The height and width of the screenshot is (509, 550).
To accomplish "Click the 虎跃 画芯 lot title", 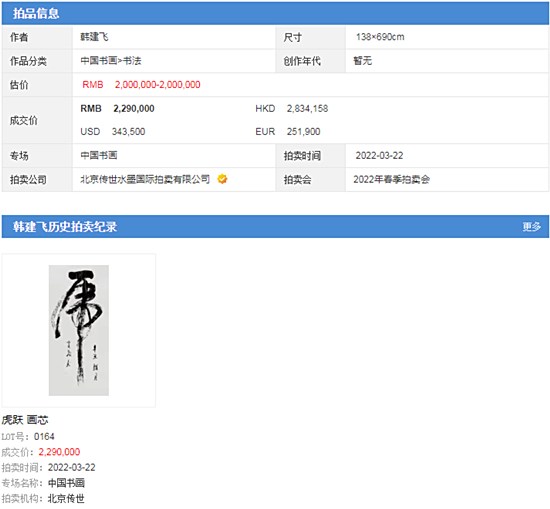I will coord(25,420).
